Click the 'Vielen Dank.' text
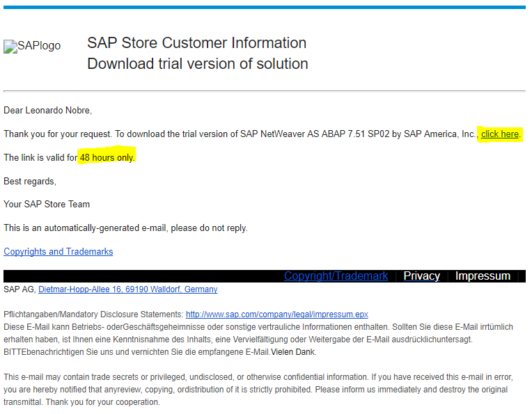The image size is (532, 414). tap(293, 352)
